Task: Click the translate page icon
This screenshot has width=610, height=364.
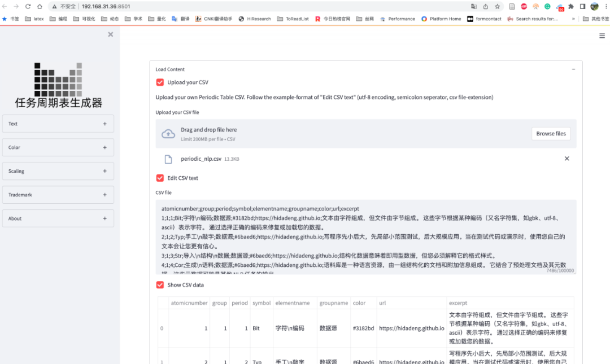Action: click(473, 6)
